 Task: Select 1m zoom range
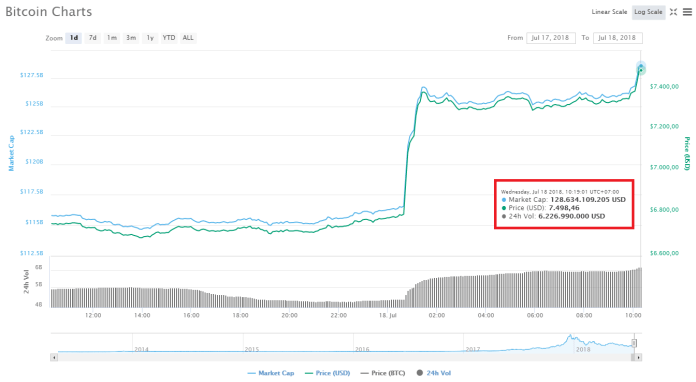point(111,38)
